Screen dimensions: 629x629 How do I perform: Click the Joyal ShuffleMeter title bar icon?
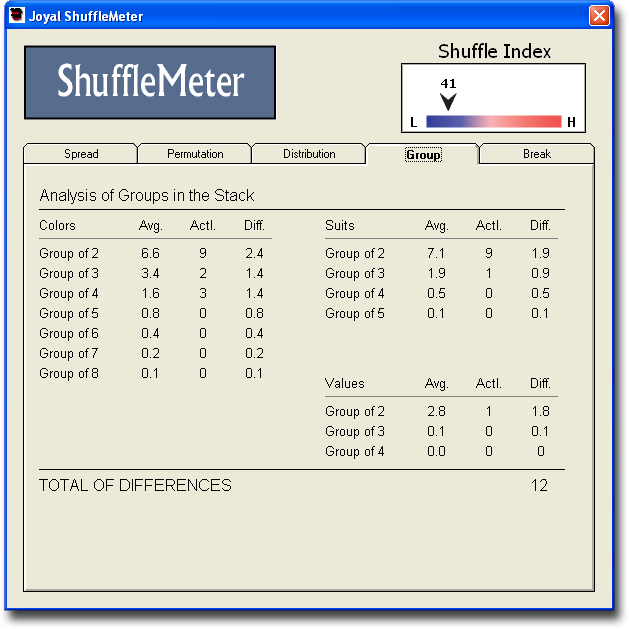pos(16,15)
